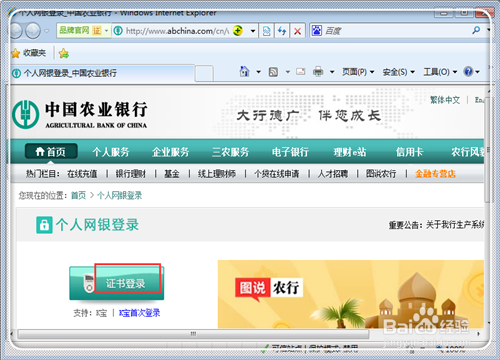Click the refresh page arrows icon

point(282,31)
